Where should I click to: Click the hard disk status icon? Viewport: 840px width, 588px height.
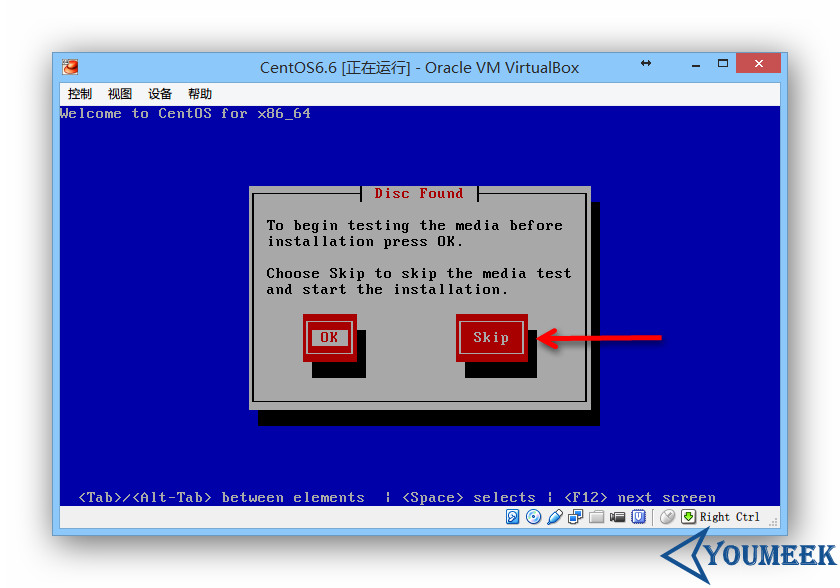[512, 517]
